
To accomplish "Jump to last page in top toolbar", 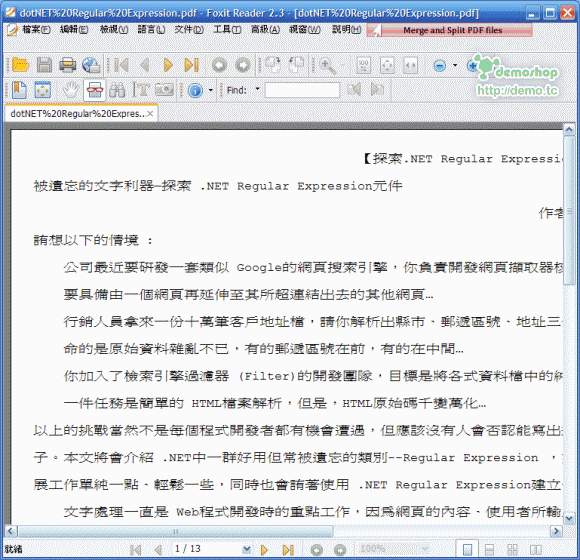I will pos(192,65).
